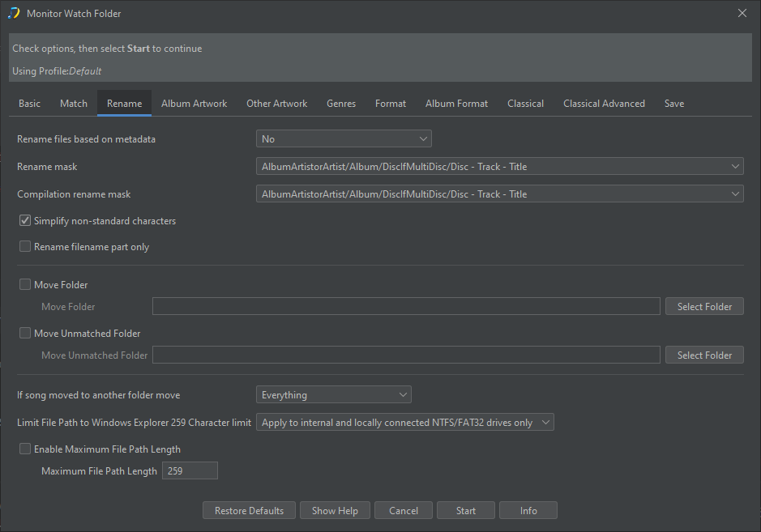Open Compilation rename mask dropdown
The image size is (761, 532).
499,194
